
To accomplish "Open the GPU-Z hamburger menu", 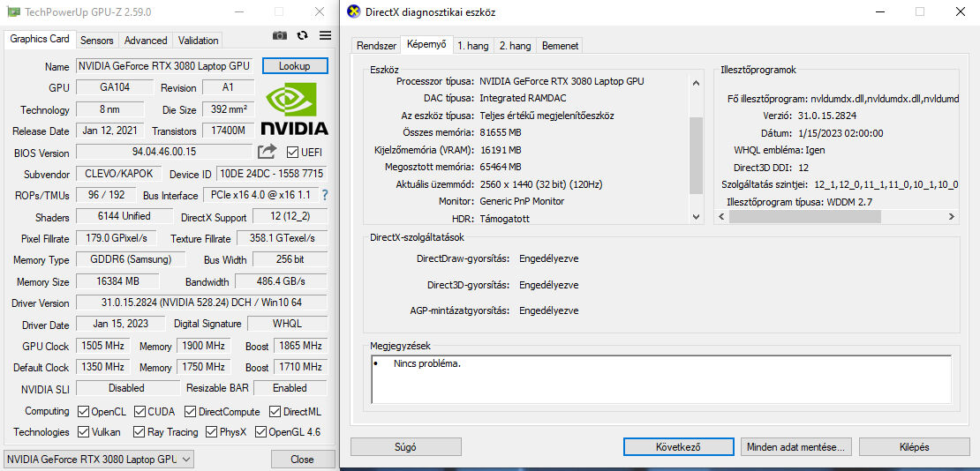I will (325, 35).
